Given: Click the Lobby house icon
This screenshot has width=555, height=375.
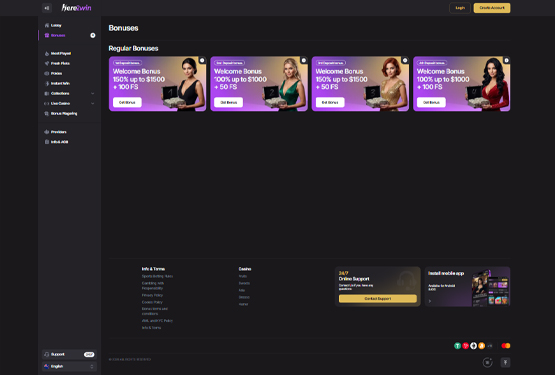Looking at the screenshot, I should (x=47, y=25).
